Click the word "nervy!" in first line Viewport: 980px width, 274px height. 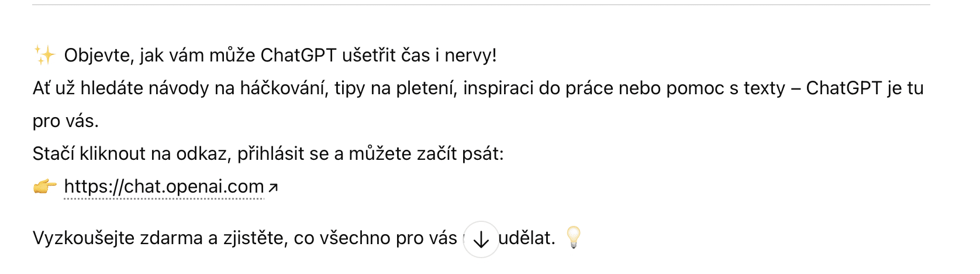click(470, 56)
